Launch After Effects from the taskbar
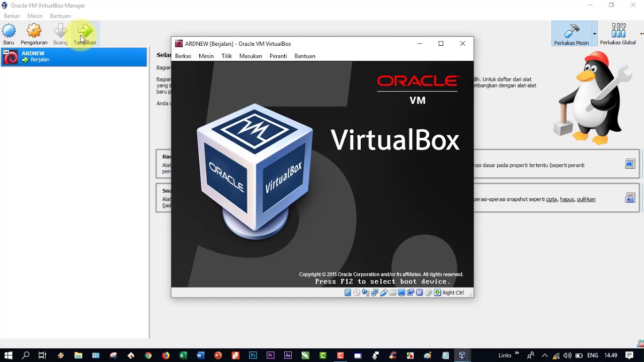This screenshot has width=644, height=362. click(x=288, y=355)
